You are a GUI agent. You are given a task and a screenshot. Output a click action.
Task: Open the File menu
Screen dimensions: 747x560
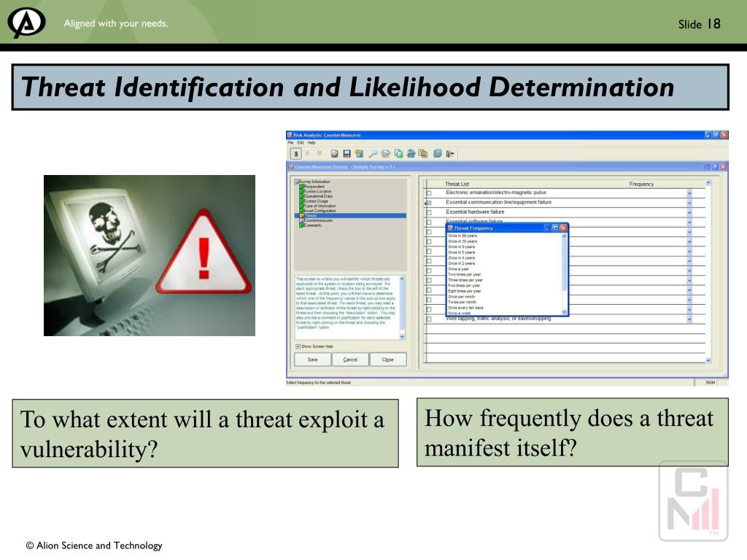coord(290,143)
